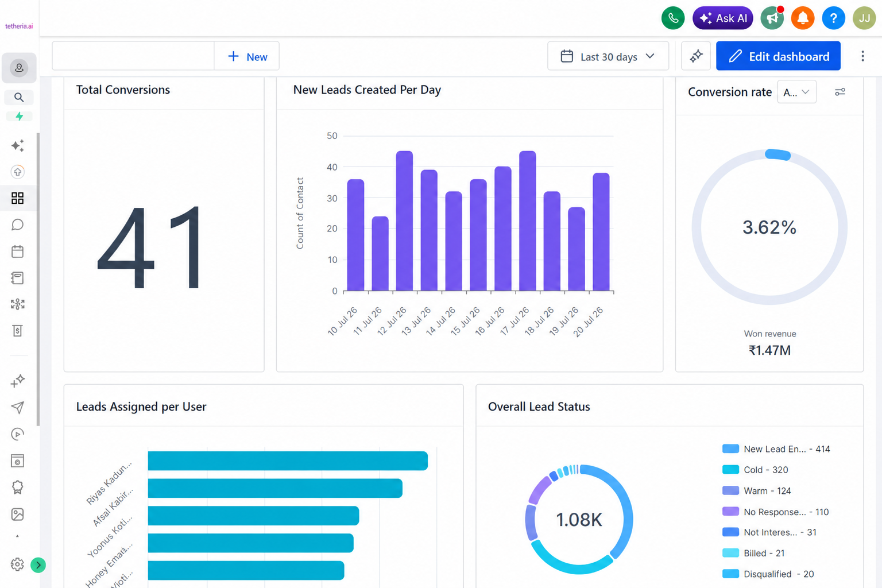This screenshot has width=882, height=588.
Task: Open the Payments dollar receipt icon
Action: click(18, 331)
